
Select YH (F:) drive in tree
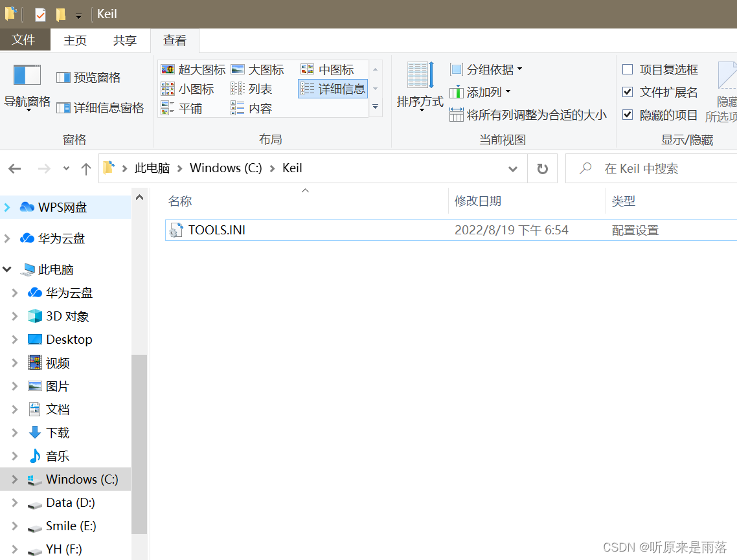click(x=64, y=549)
